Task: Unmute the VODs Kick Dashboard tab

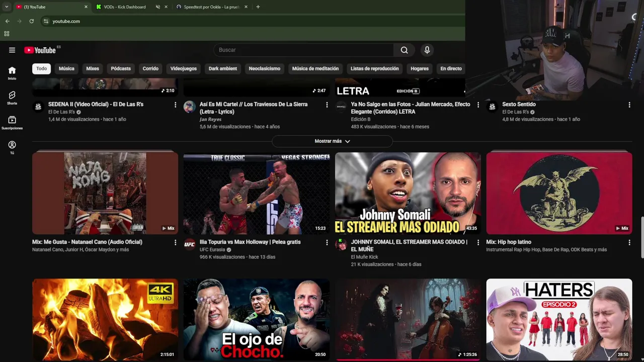Action: pos(157,7)
